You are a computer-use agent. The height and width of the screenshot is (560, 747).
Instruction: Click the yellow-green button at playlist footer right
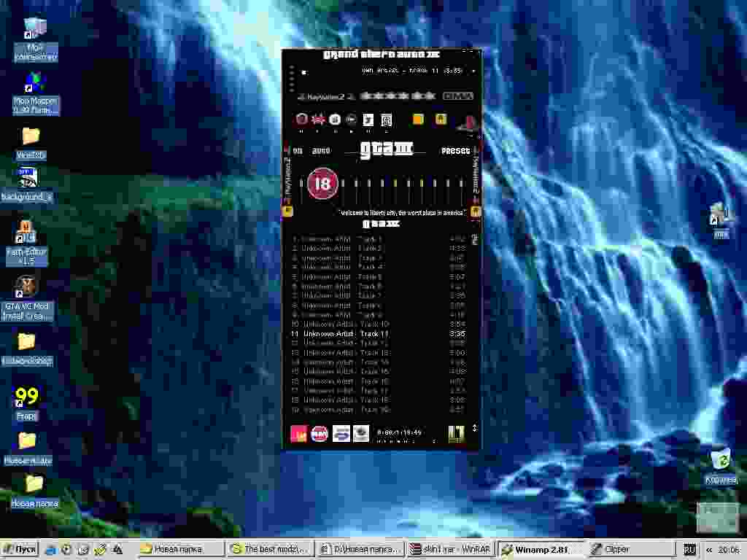(457, 434)
